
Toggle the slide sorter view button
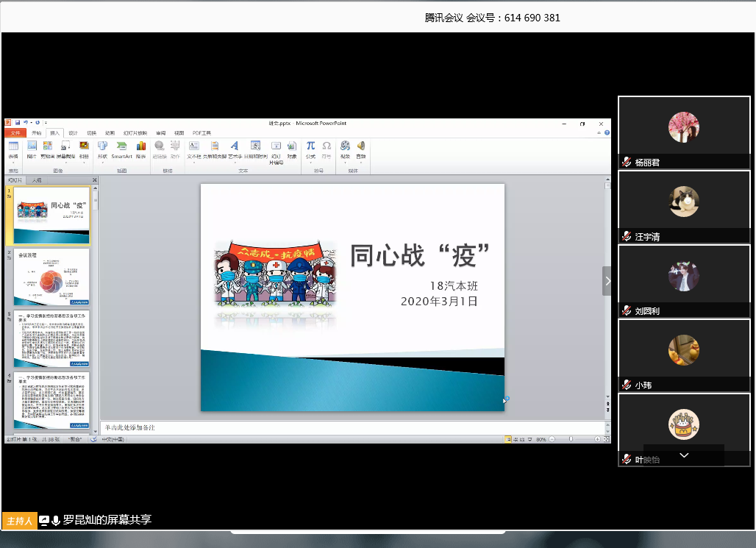pos(516,439)
